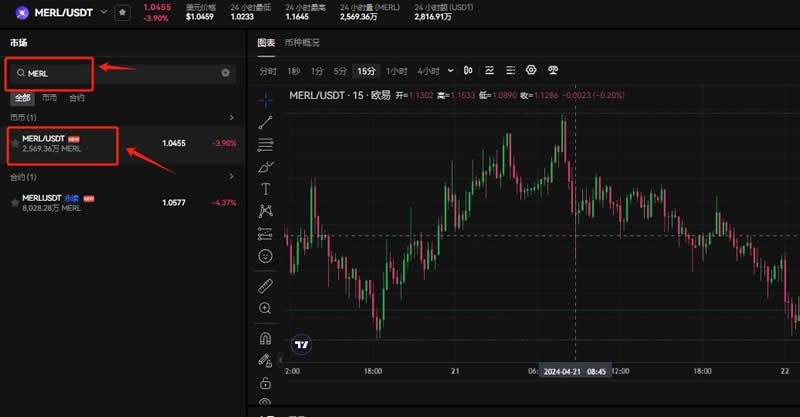Open the indicators icon in chart toolbar
Screen dimensions: 800x417
pos(489,71)
